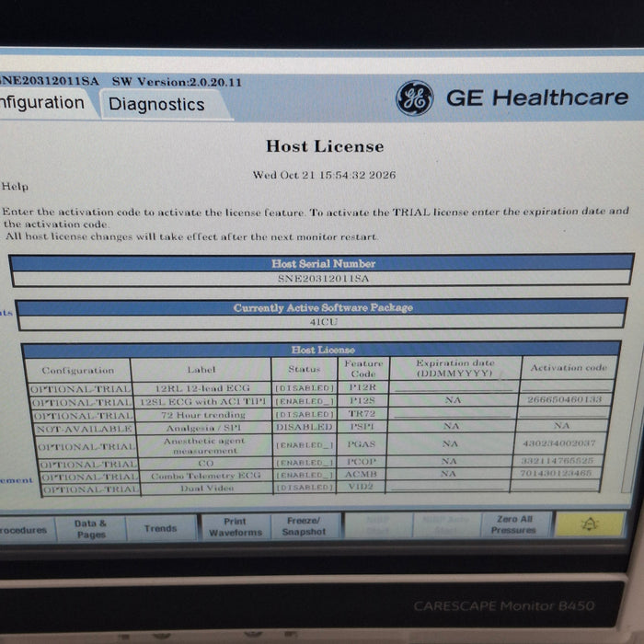Toggle ENABLED status for 12SL ECG with ACI TIPI
644x644 pixels.
(x=305, y=401)
